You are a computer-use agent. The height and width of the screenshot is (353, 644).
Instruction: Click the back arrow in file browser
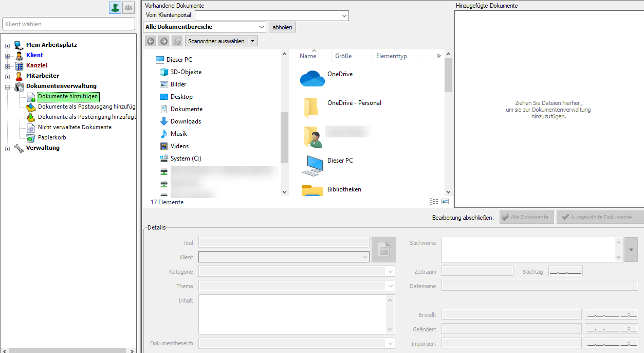(151, 41)
